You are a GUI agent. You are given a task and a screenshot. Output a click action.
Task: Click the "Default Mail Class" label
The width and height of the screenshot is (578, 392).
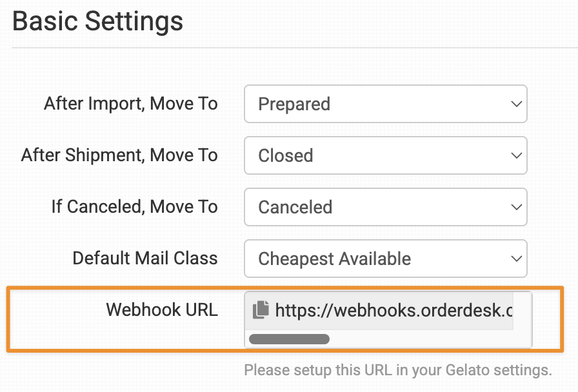145,259
